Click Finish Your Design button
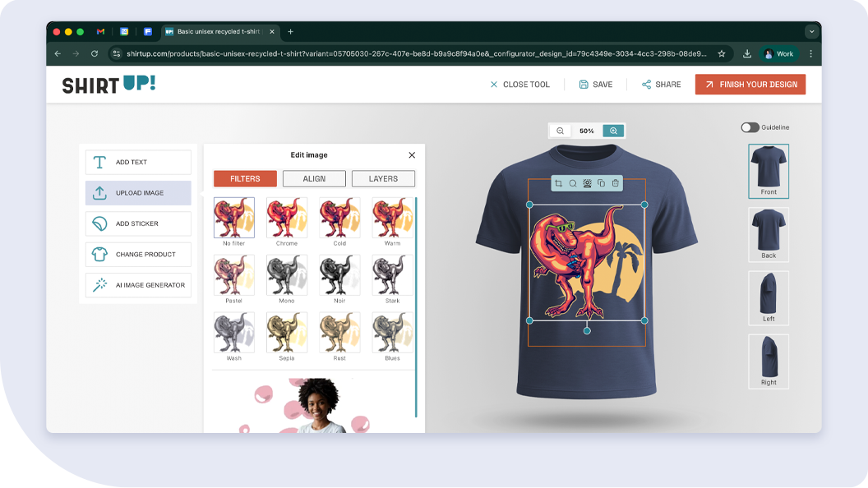 pyautogui.click(x=750, y=85)
